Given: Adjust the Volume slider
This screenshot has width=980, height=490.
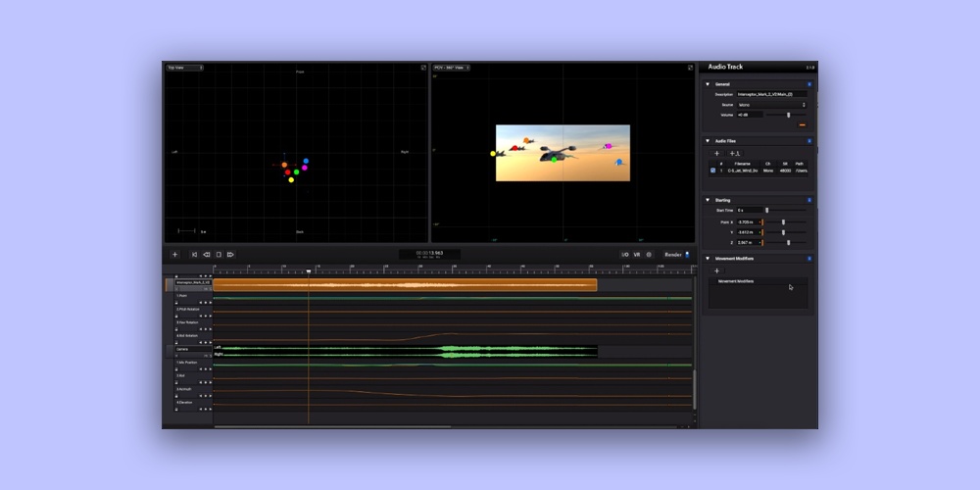Looking at the screenshot, I should (788, 115).
